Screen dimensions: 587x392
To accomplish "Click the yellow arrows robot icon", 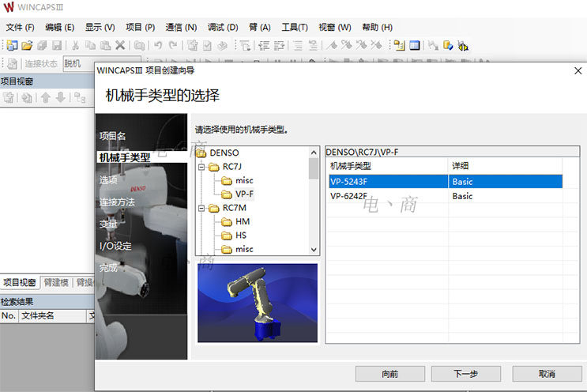I will (463, 47).
